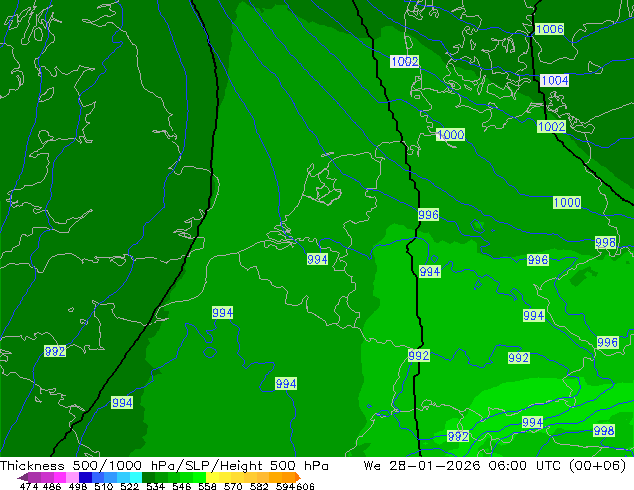The image size is (634, 490).
Task: Click the legend value 570
Action: pyautogui.click(x=233, y=486)
